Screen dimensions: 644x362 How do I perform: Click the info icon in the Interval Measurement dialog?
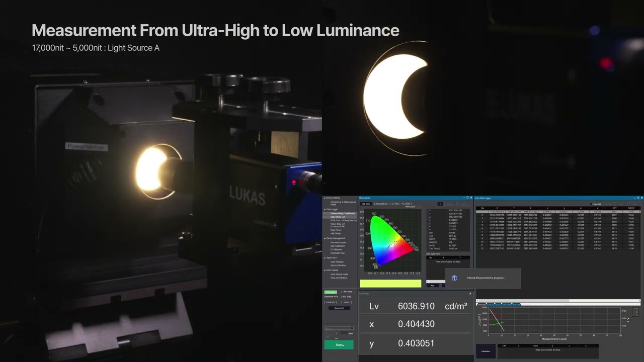[454, 278]
